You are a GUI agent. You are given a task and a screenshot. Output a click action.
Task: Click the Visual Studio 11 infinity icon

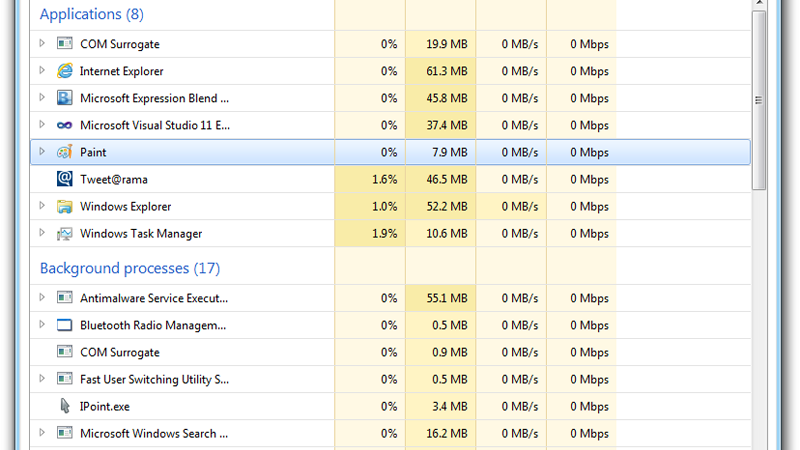coord(65,125)
